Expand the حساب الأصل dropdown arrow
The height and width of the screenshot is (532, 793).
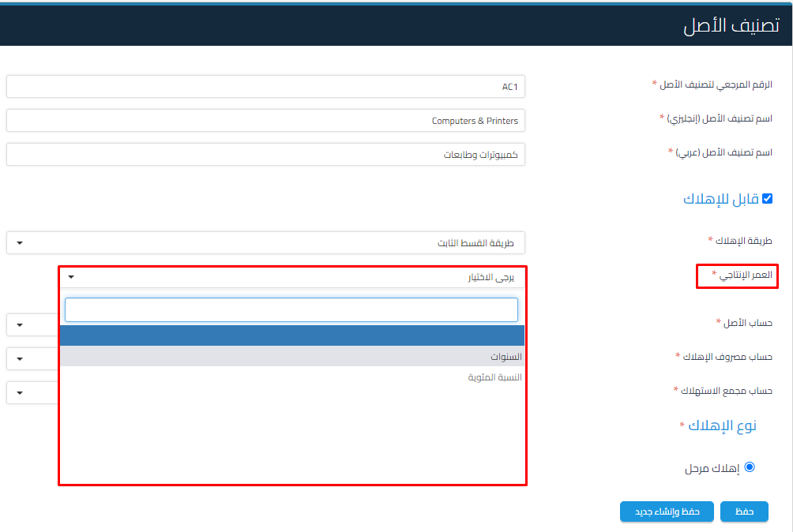click(x=20, y=324)
